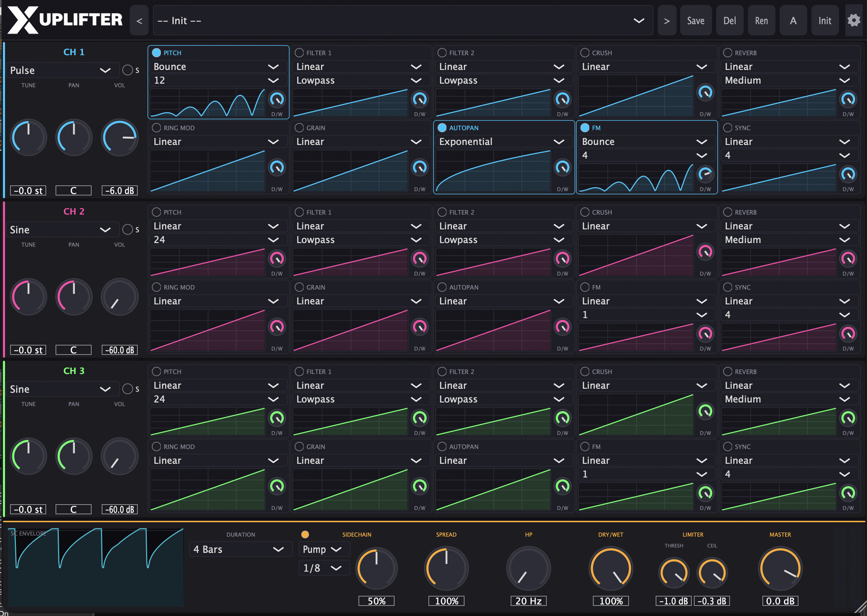
Task: Click CH 1 Tune knob
Action: click(x=28, y=138)
